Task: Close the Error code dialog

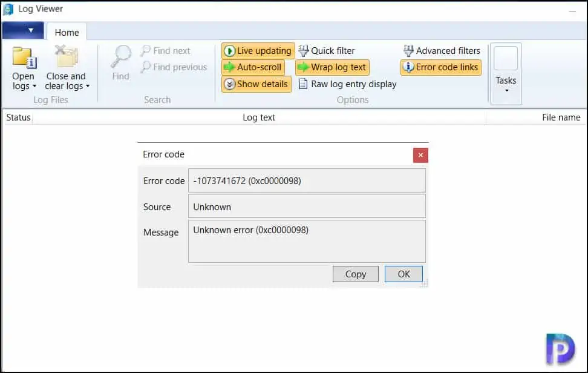Action: tap(420, 155)
